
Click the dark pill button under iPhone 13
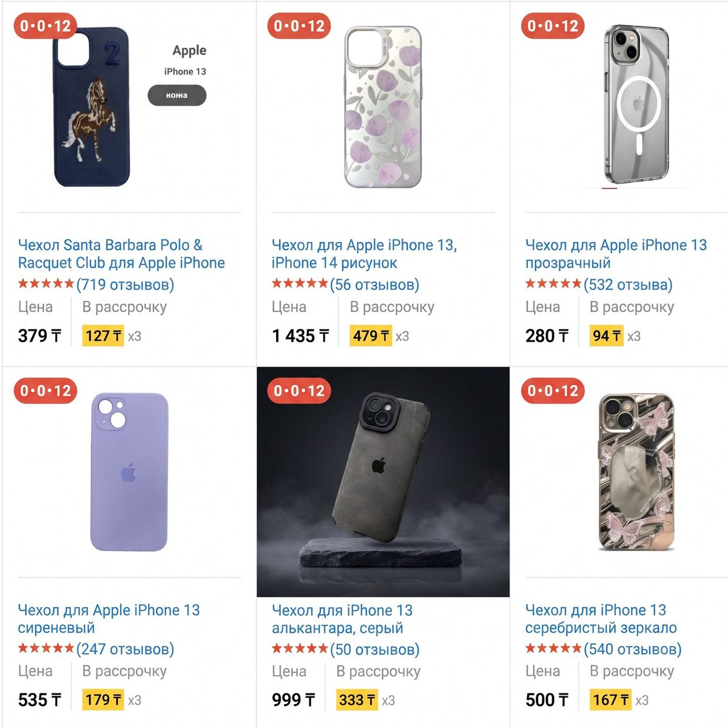(177, 95)
